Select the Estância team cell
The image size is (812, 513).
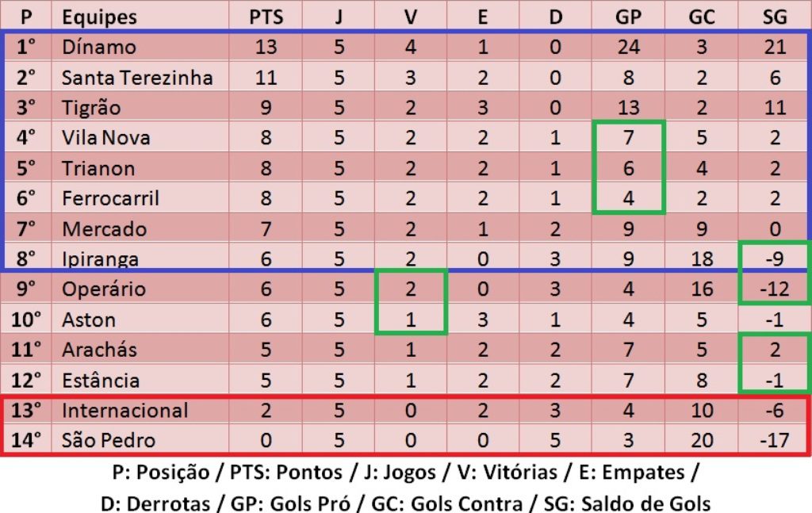(x=101, y=380)
